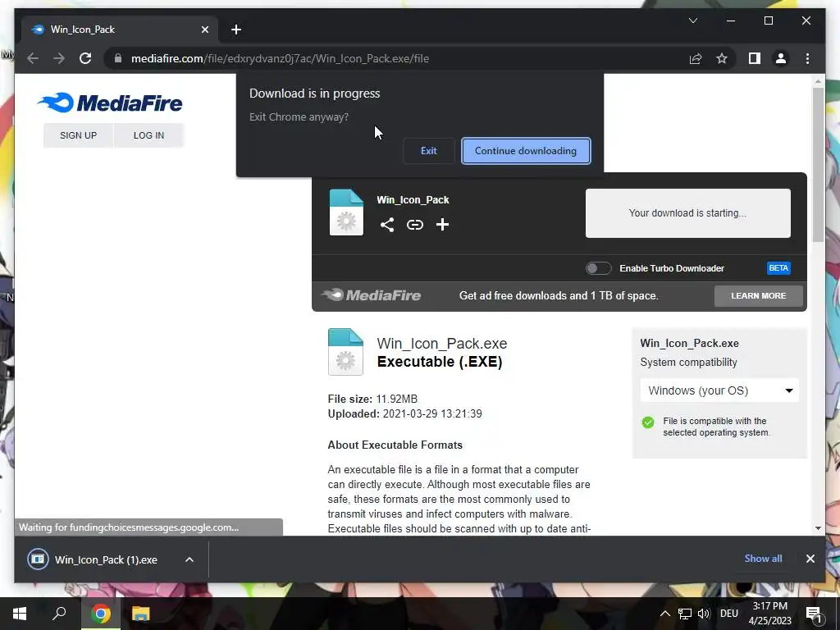
Task: Click the scrollbar down arrow
Action: (818, 528)
